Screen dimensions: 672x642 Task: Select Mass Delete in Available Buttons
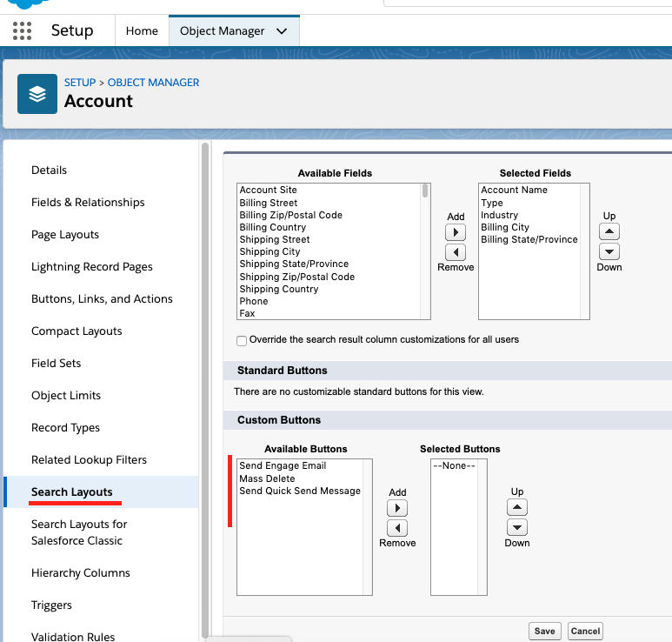click(x=267, y=478)
